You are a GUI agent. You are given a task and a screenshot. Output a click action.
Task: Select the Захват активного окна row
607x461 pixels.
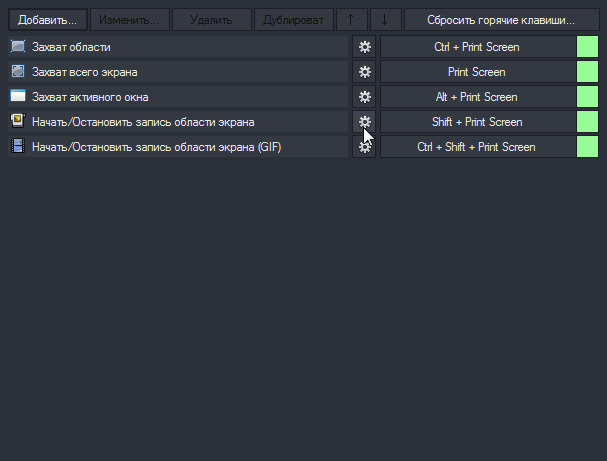[x=178, y=97]
